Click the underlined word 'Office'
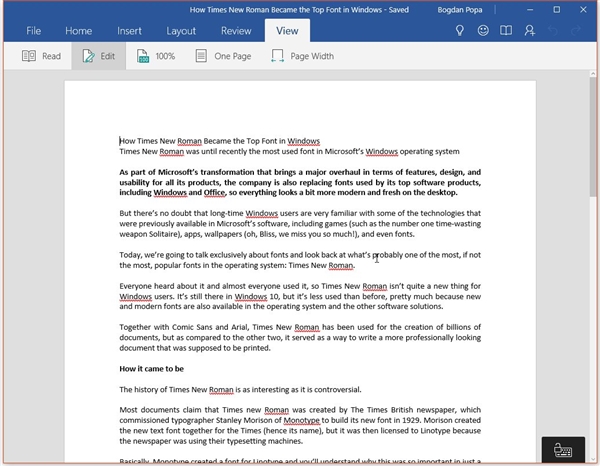The width and height of the screenshot is (600, 466). coord(214,192)
